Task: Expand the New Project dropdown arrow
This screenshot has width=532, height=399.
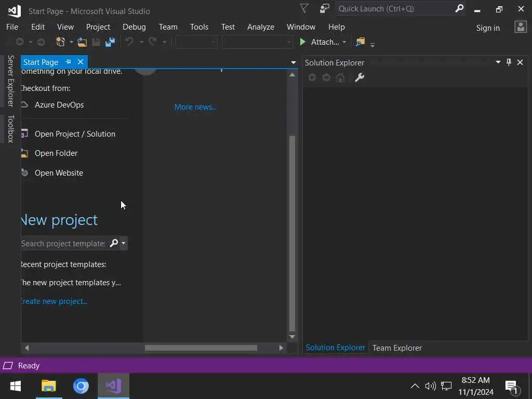Action: [71, 42]
